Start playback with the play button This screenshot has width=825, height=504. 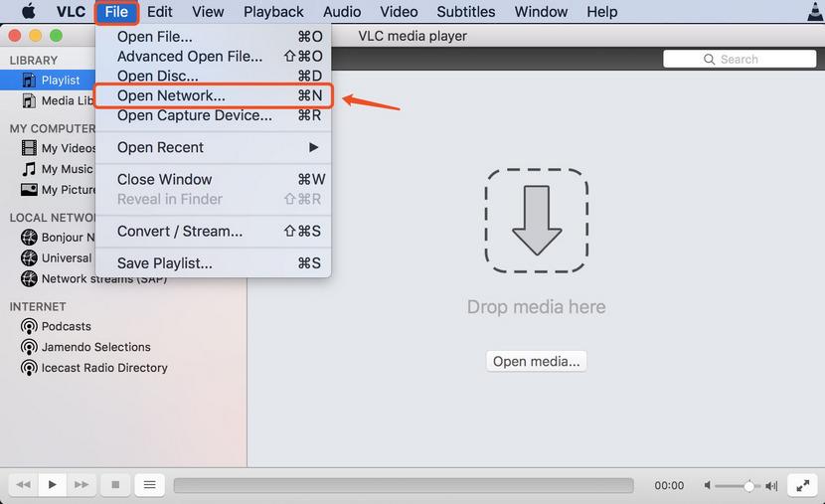(52, 484)
